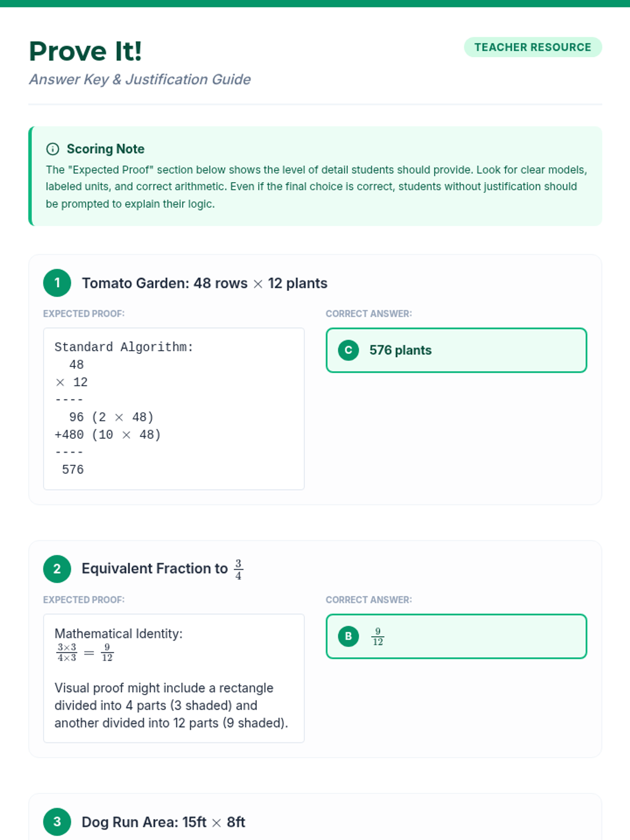The image size is (630, 840).
Task: Click the Scoring Note paragraph text
Action: (x=315, y=187)
